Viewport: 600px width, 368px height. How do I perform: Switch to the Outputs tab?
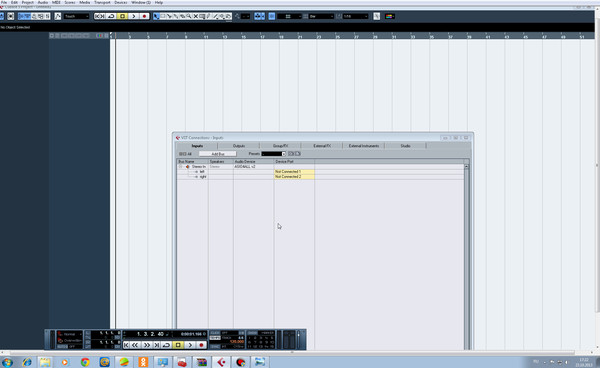coord(239,146)
